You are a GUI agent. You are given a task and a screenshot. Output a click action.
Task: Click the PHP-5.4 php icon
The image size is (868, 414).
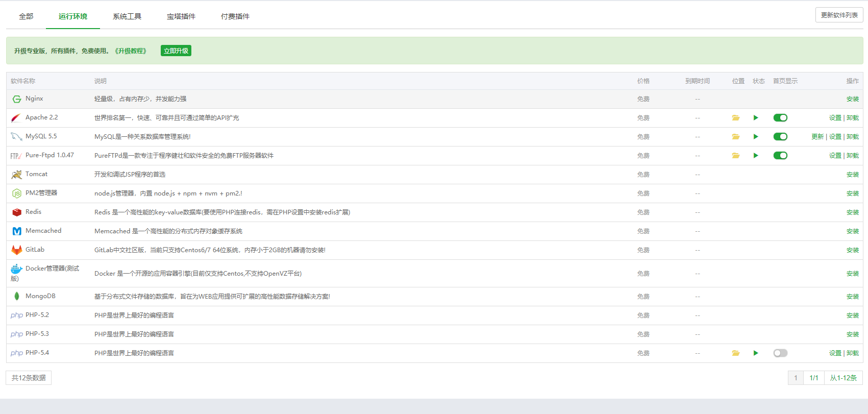click(x=17, y=353)
